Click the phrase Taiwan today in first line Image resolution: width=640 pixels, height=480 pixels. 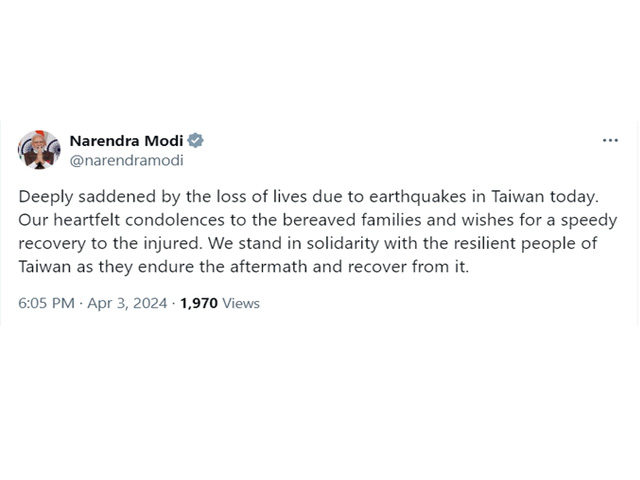(x=544, y=197)
